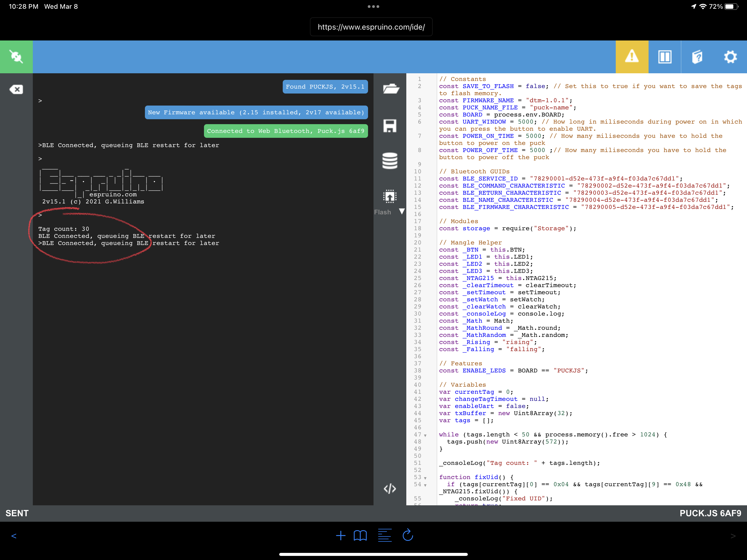The image size is (747, 560).
Task: Open browser bookmarks book icon
Action: (360, 535)
